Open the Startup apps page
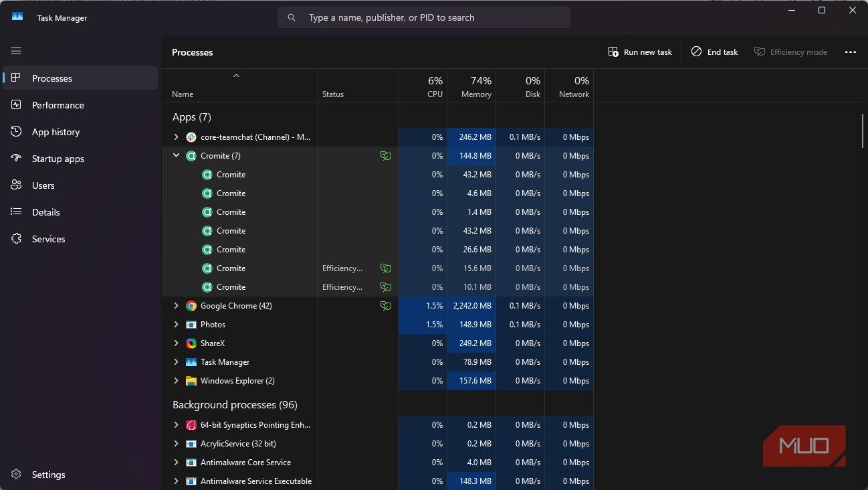This screenshot has height=490, width=868. (x=58, y=159)
